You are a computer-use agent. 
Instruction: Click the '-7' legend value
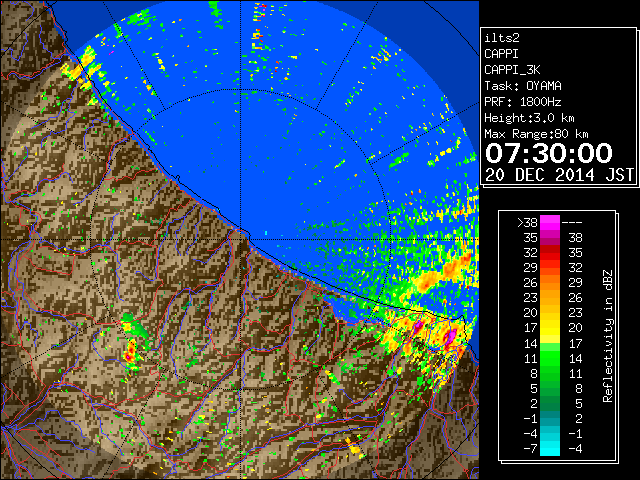[530, 449]
